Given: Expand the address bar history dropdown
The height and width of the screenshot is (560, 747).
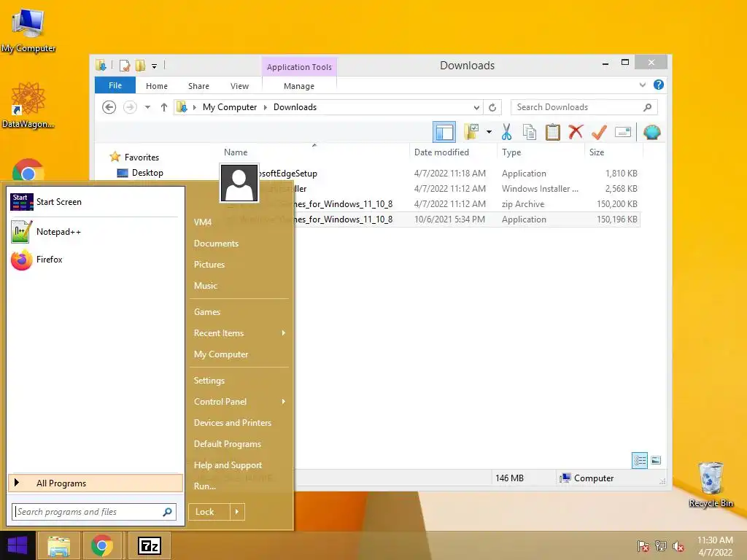Looking at the screenshot, I should coord(476,107).
